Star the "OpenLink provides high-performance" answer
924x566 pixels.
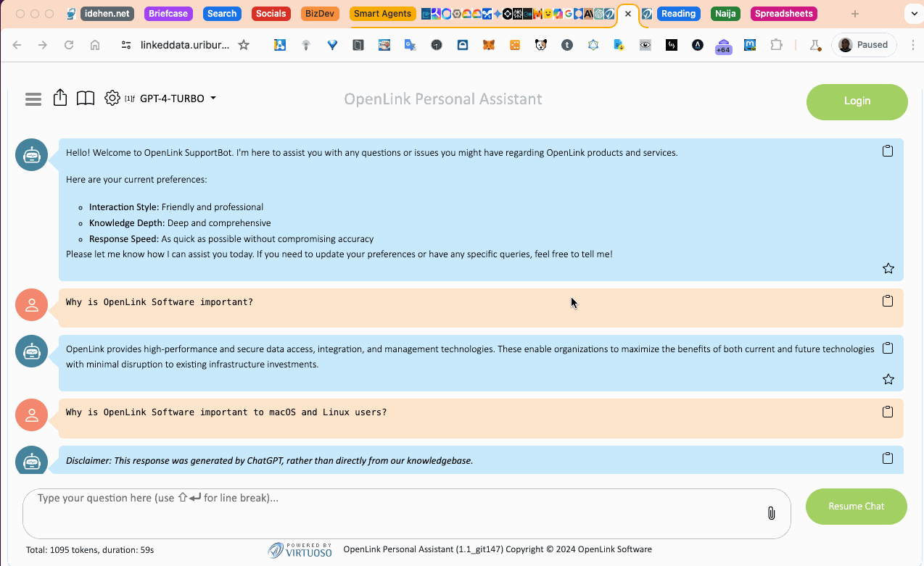[888, 379]
